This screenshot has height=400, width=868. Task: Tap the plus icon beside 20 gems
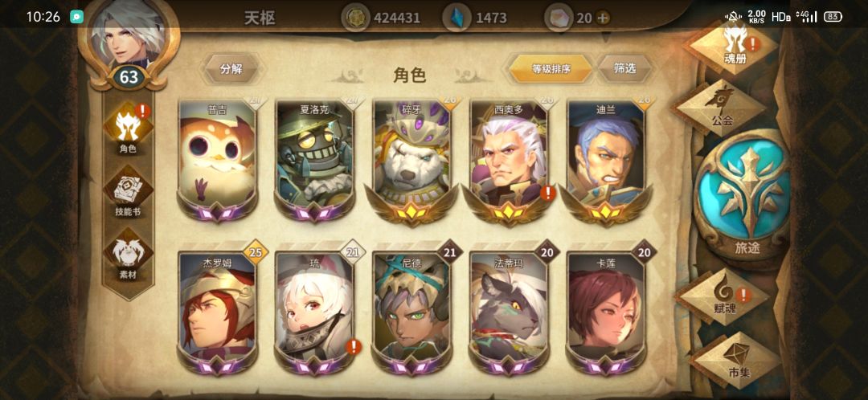[603, 18]
